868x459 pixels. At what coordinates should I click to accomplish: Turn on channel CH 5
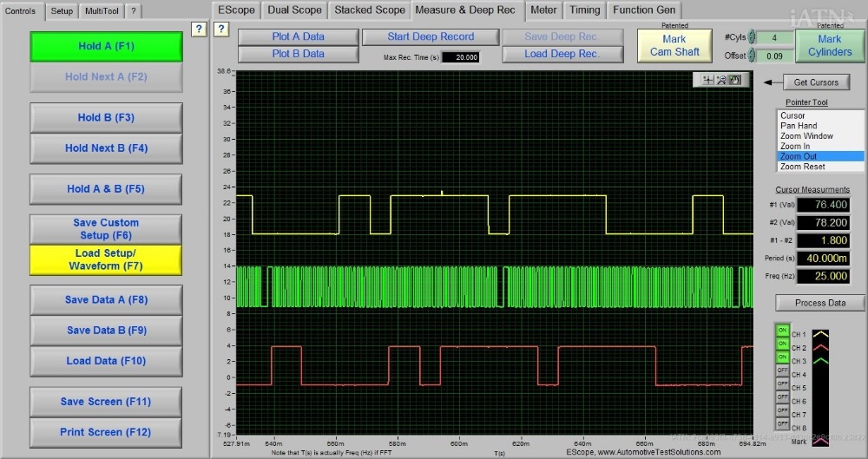(x=782, y=384)
